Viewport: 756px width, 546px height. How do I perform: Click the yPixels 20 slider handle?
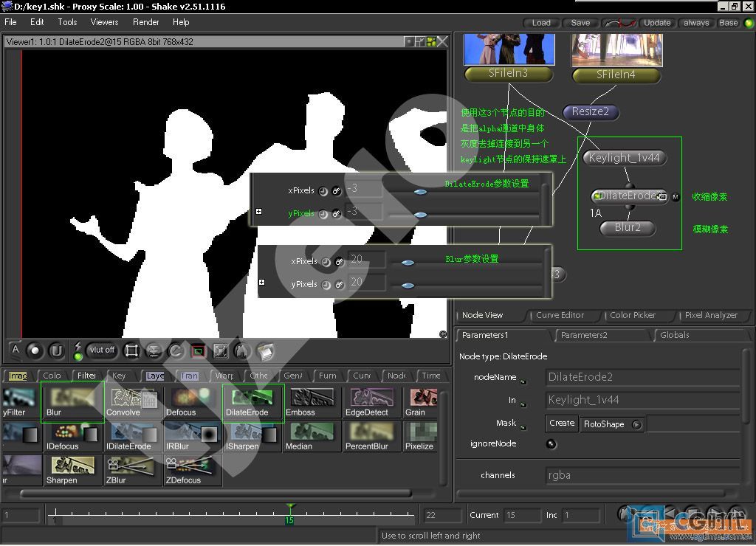point(408,286)
